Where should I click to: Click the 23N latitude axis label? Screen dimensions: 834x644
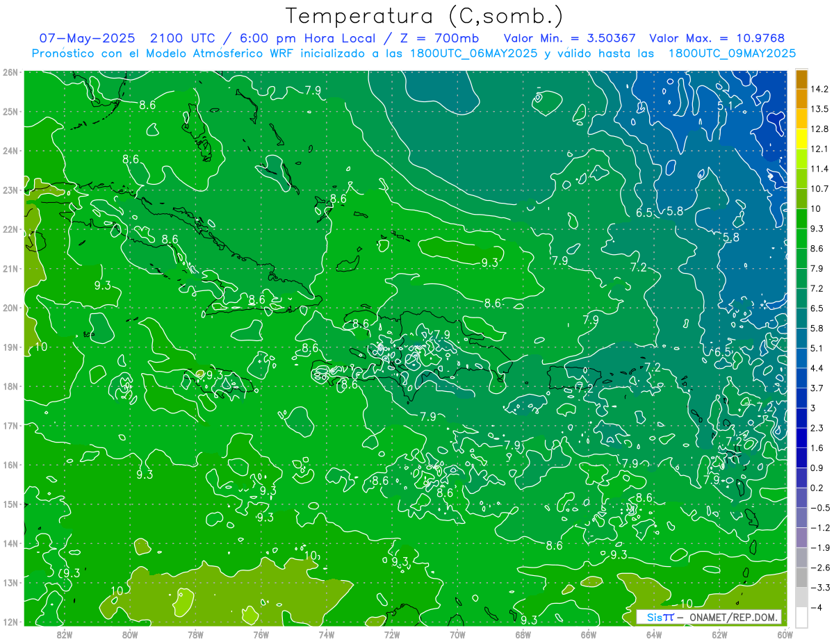click(10, 190)
